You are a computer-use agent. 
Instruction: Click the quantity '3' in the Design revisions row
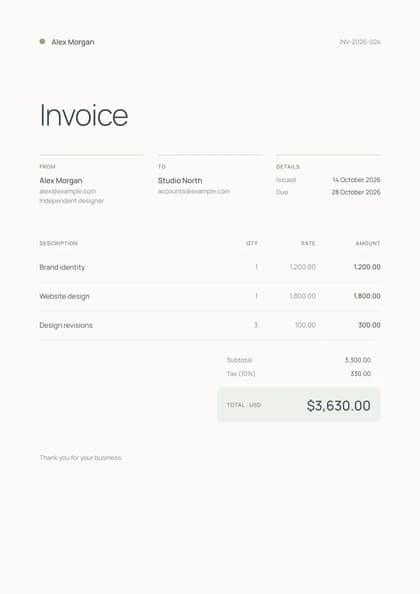tap(256, 325)
